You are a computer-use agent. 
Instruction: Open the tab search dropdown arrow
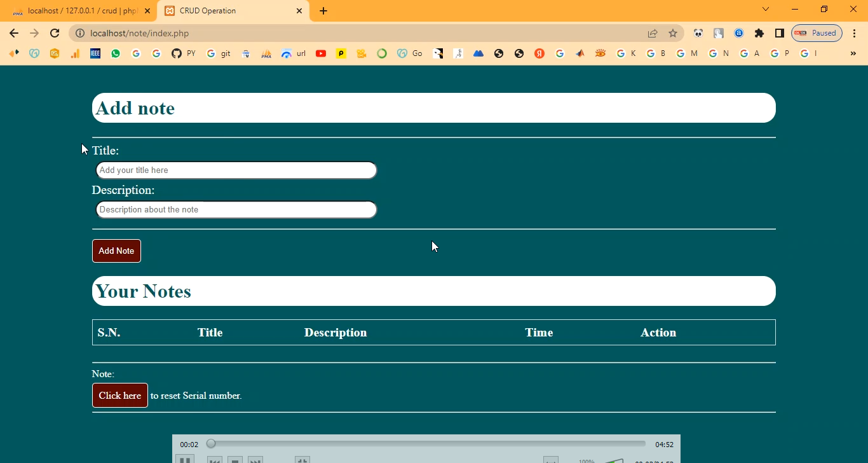pos(766,9)
